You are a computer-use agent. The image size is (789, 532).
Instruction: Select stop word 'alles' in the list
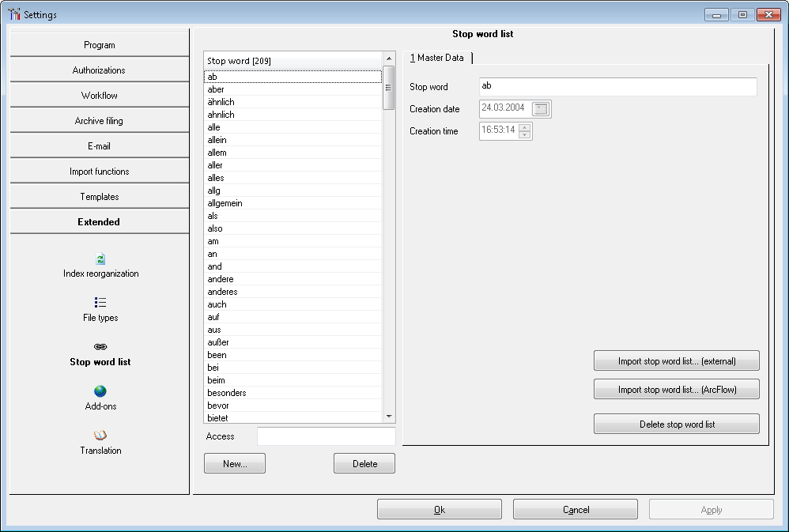tap(293, 178)
